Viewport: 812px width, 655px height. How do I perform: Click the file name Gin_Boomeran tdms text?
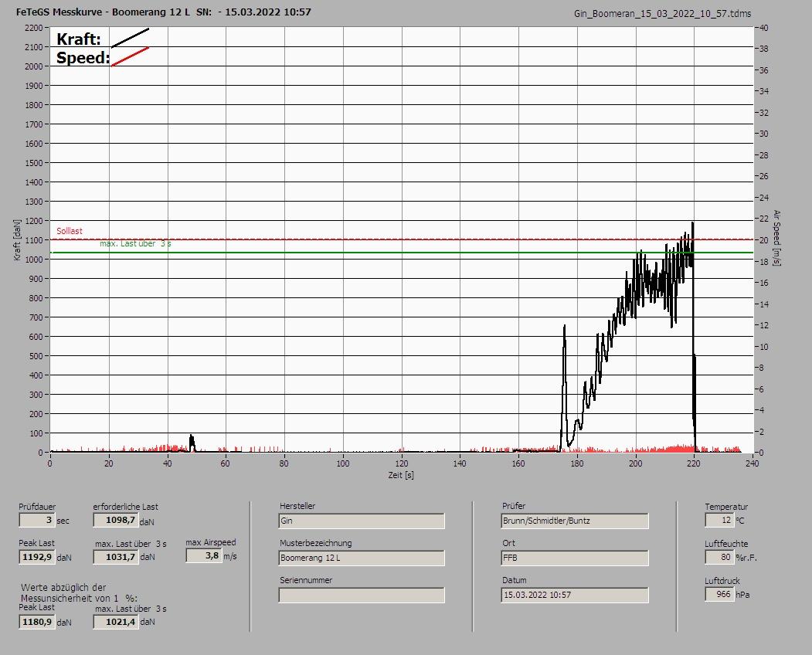pyautogui.click(x=662, y=14)
